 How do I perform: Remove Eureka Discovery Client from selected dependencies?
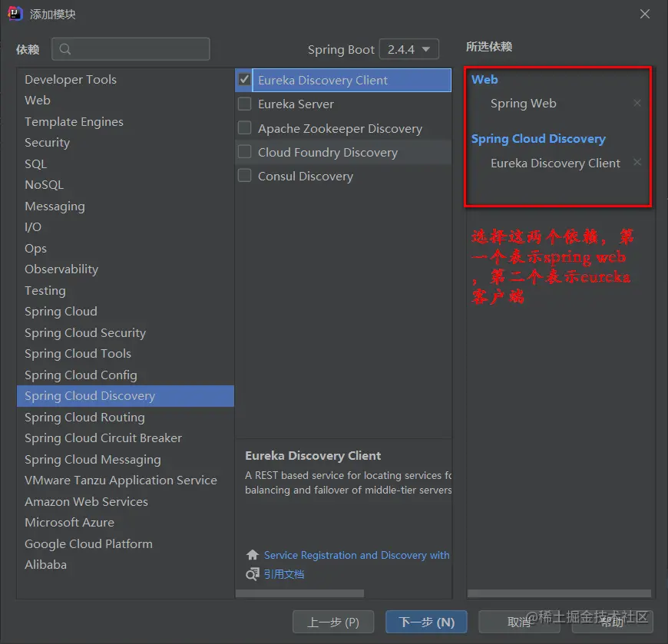tap(637, 162)
